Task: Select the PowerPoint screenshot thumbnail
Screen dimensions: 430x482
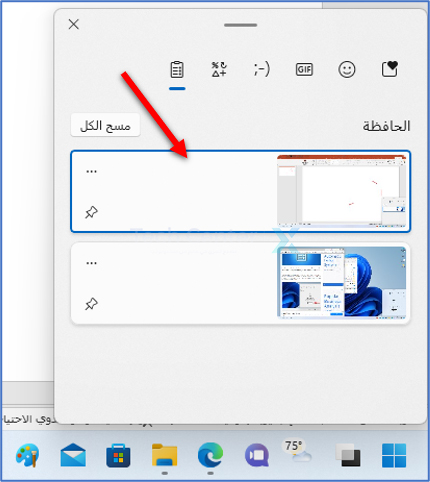Action: point(342,191)
